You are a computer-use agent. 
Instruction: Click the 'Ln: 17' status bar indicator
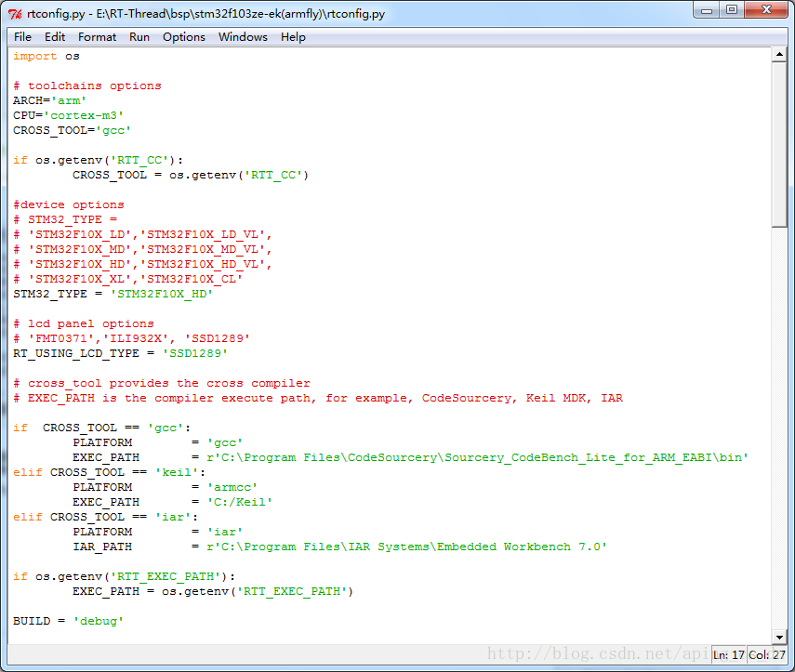tap(729, 654)
